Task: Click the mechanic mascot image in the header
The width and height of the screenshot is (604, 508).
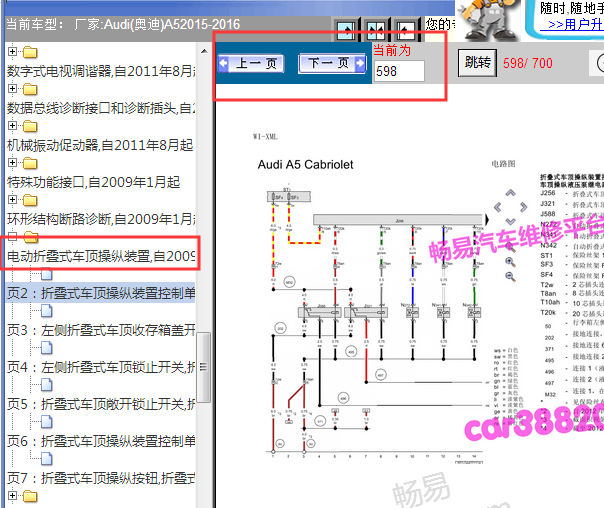Action: click(x=488, y=20)
